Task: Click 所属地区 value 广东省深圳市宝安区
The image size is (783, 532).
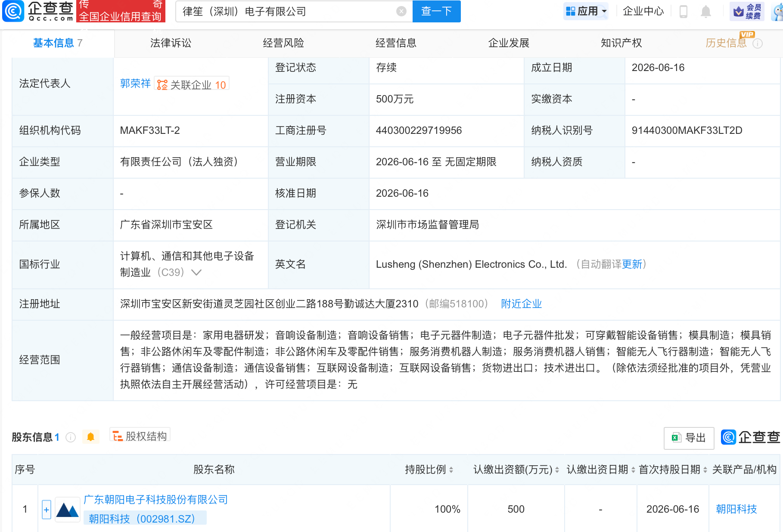Action: pyautogui.click(x=166, y=225)
